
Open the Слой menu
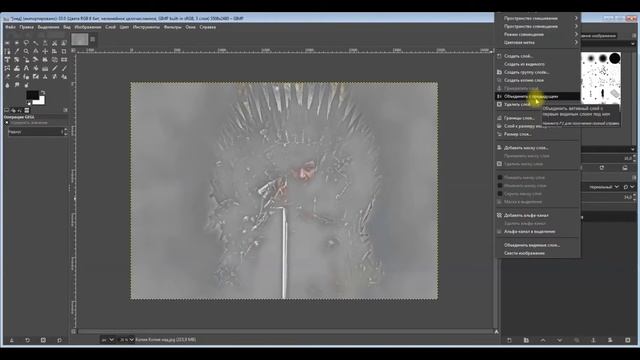coord(111,27)
